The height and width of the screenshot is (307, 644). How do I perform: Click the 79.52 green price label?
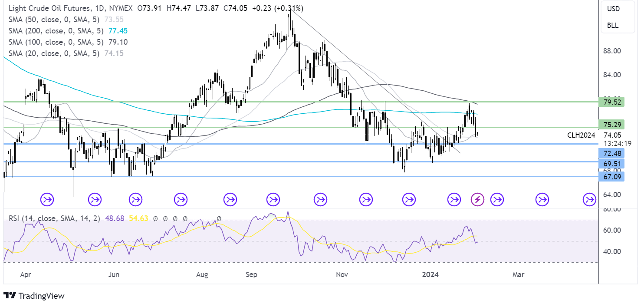point(612,102)
